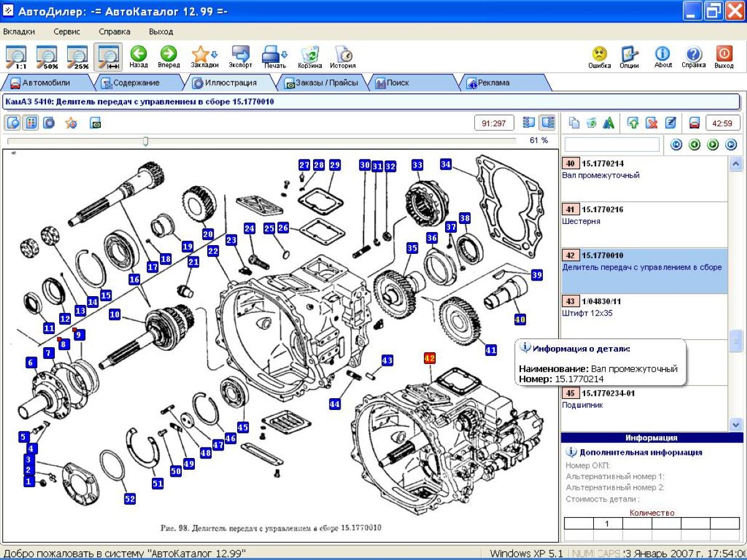Click the blue note edit icon

[670, 123]
